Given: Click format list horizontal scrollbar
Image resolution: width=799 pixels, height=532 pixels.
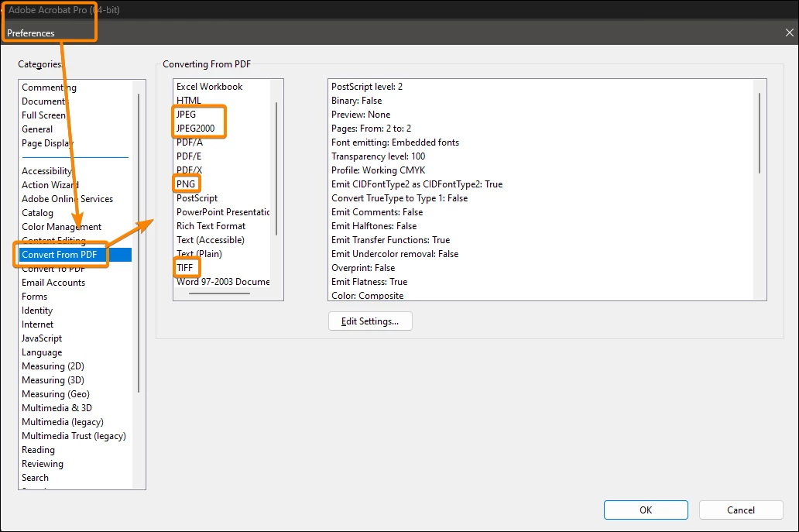Looking at the screenshot, I should point(219,293).
